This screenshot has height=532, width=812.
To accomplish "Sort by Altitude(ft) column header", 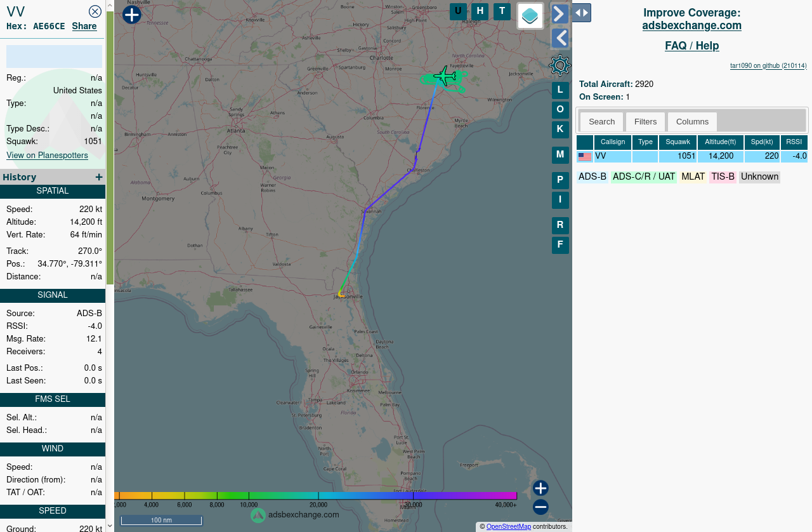I will click(721, 142).
